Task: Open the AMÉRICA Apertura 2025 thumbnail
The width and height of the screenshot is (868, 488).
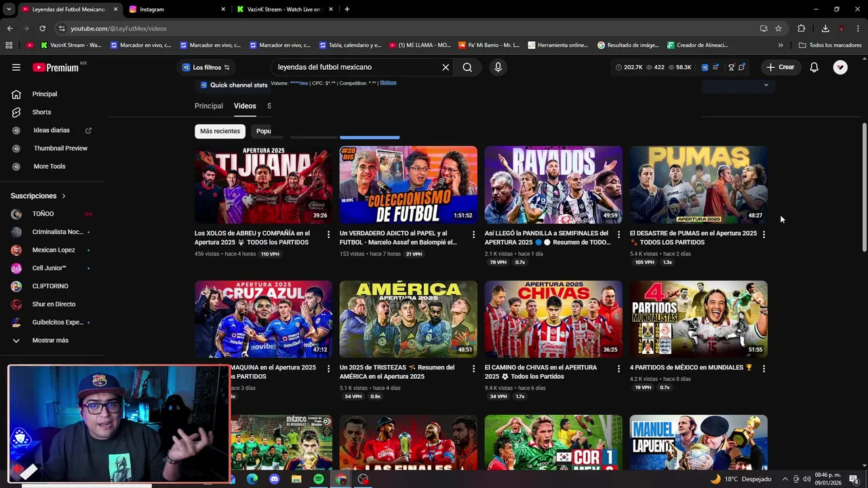Action: (x=408, y=319)
